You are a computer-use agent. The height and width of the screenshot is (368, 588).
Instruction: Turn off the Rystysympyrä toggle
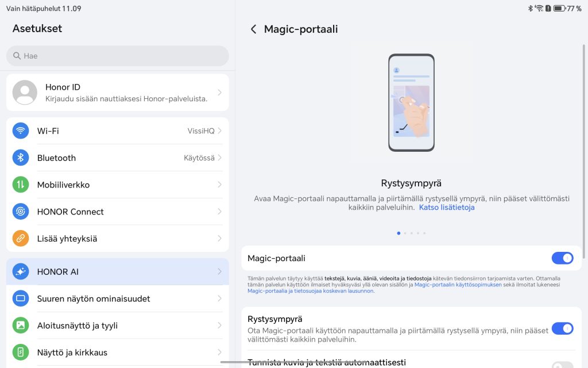pyautogui.click(x=562, y=328)
